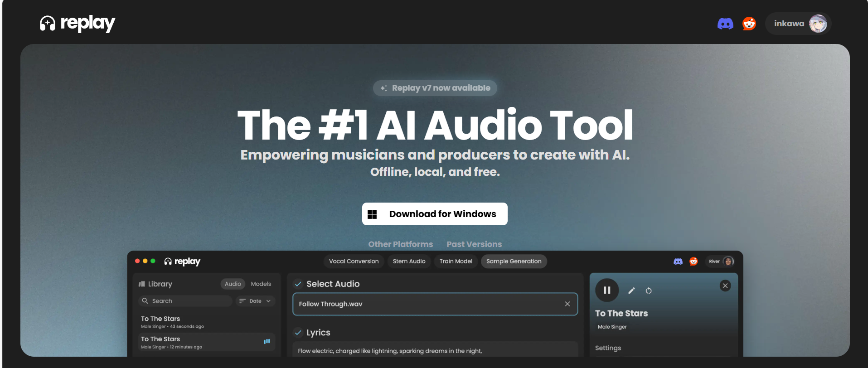Open the inkawa user account menu

[798, 24]
